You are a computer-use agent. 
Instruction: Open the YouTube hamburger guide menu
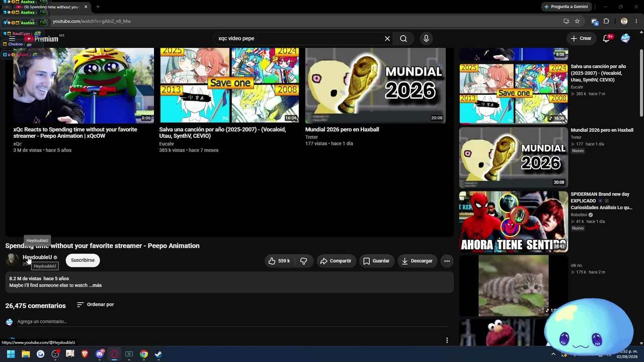click(12, 39)
